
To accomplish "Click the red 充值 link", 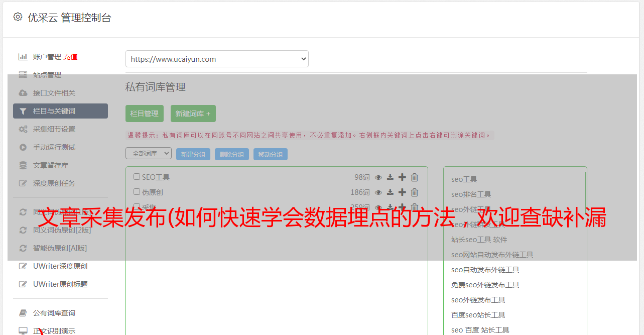I will [x=70, y=57].
